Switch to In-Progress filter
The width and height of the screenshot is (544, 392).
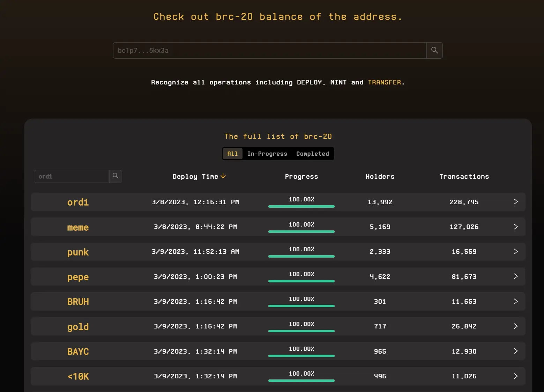click(x=267, y=154)
